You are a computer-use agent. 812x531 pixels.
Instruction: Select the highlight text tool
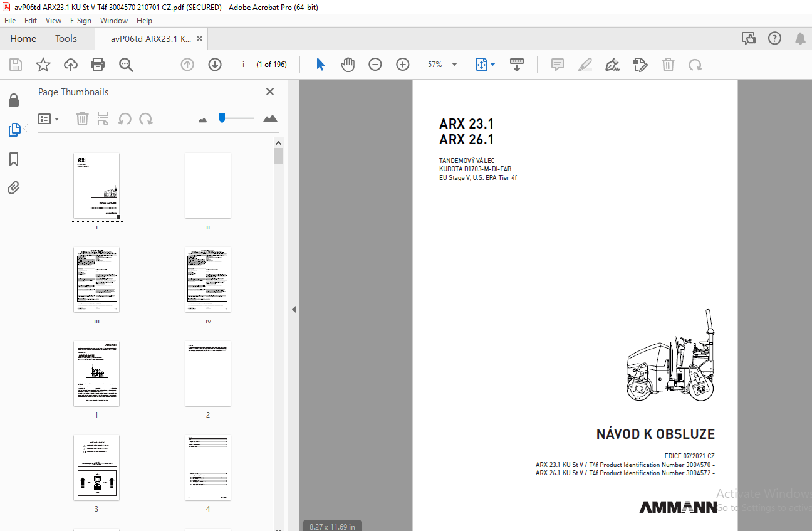[585, 65]
